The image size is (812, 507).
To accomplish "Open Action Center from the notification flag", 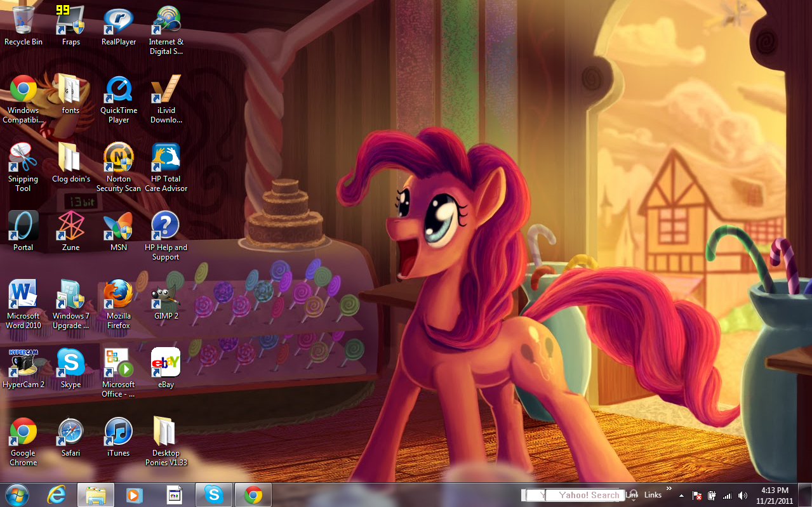I will point(697,496).
